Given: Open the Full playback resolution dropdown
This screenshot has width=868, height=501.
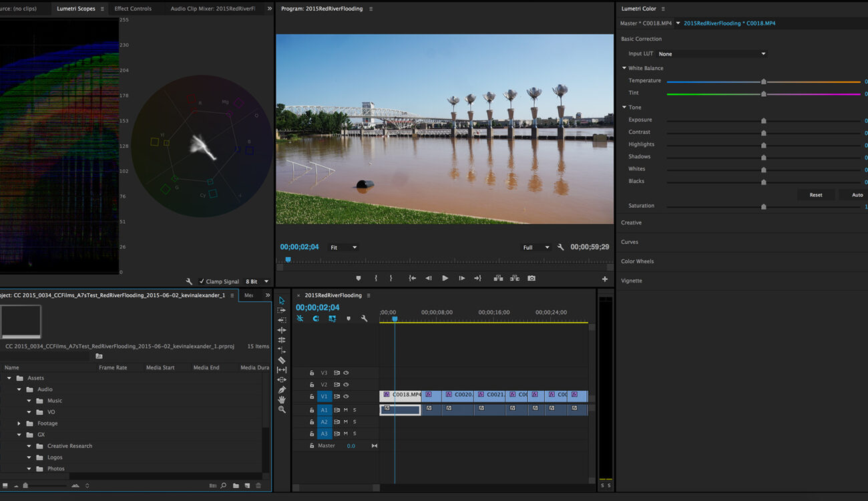Looking at the screenshot, I should click(535, 248).
